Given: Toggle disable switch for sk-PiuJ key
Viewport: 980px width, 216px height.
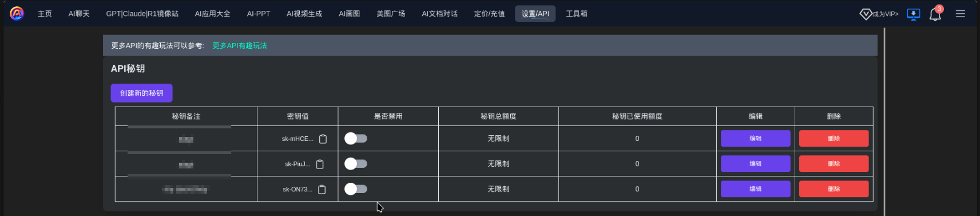Looking at the screenshot, I should tap(356, 163).
